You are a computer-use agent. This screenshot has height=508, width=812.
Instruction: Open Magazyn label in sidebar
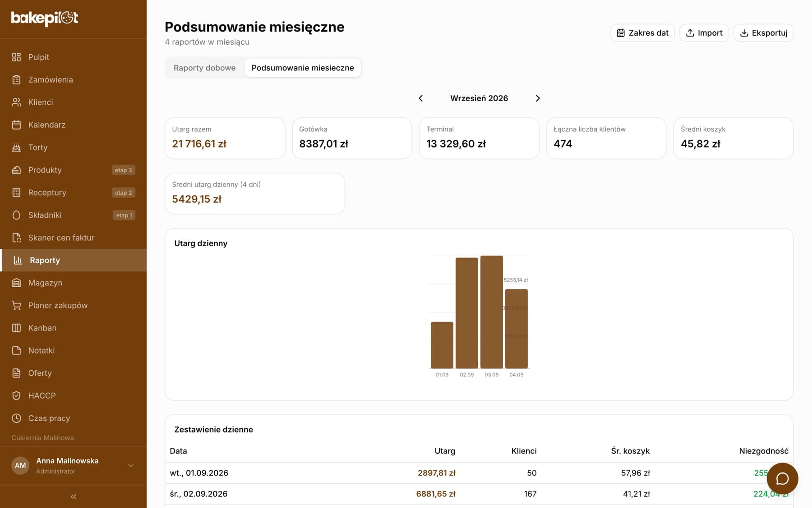tap(45, 283)
